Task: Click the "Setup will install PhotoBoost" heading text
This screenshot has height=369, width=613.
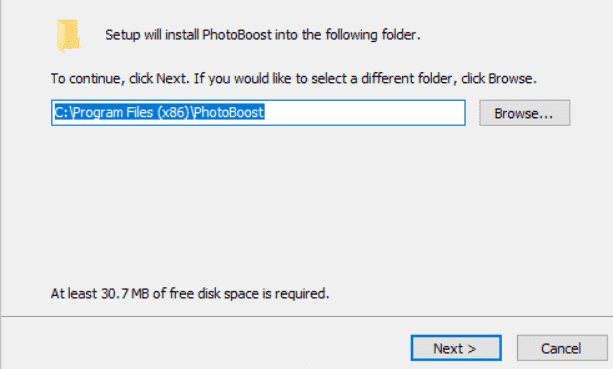Action: (x=263, y=35)
